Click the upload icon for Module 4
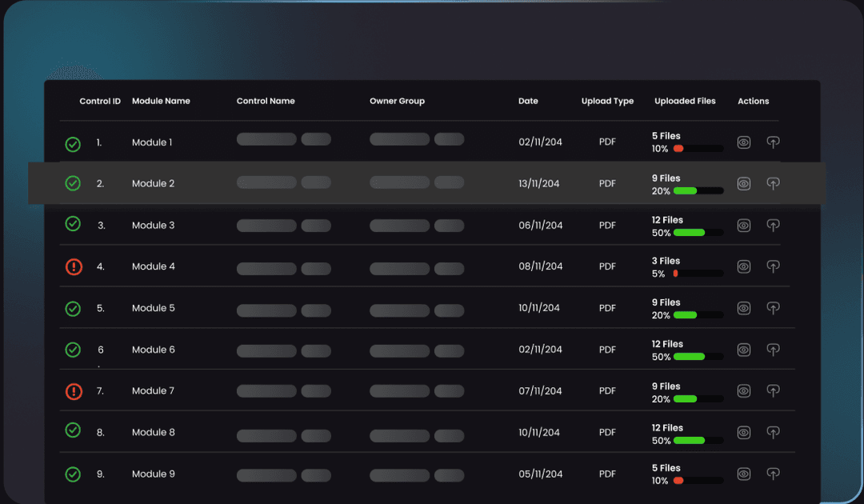 click(x=773, y=266)
